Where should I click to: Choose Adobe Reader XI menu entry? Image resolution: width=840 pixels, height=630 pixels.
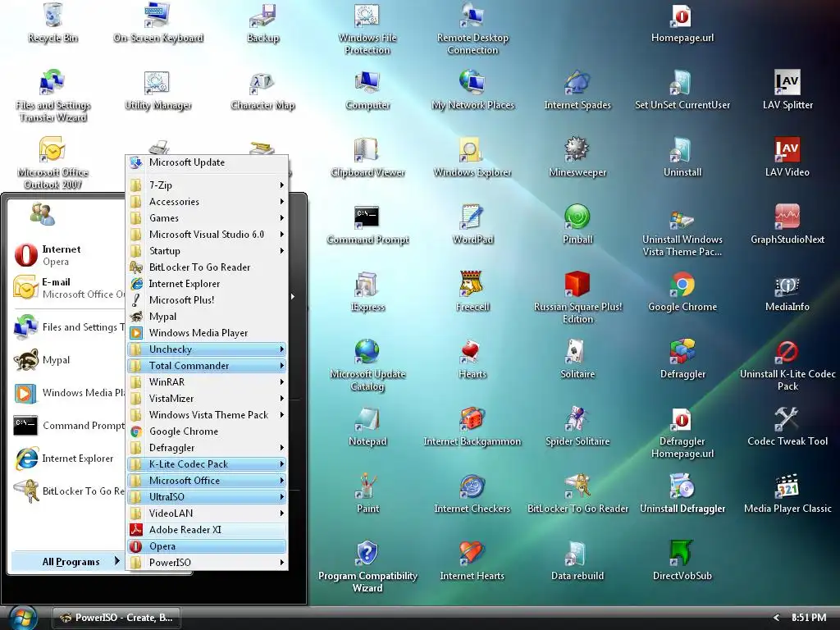207,530
